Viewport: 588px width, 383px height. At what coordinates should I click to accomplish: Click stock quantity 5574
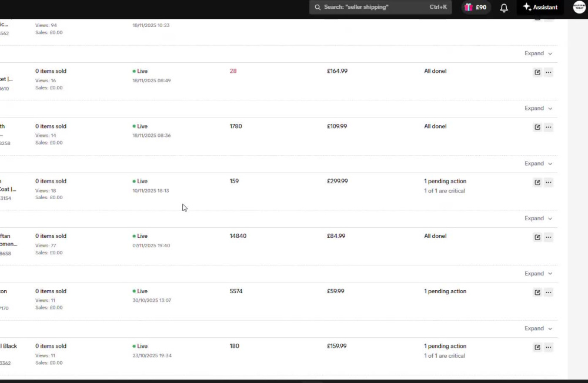(x=236, y=291)
